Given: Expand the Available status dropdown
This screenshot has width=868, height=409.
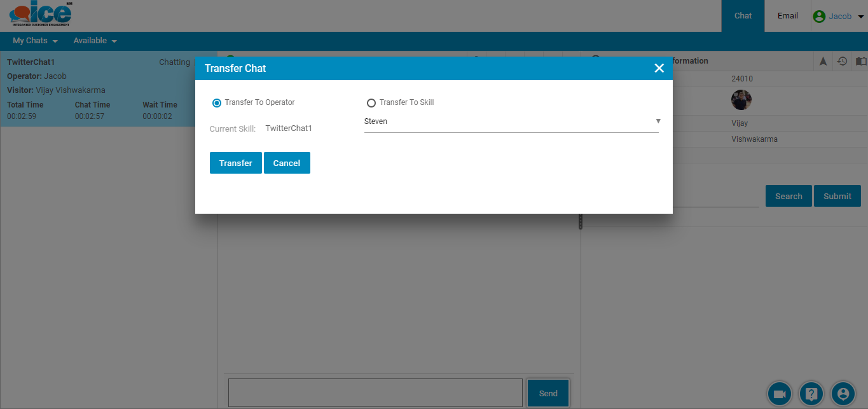Looking at the screenshot, I should click(x=95, y=41).
